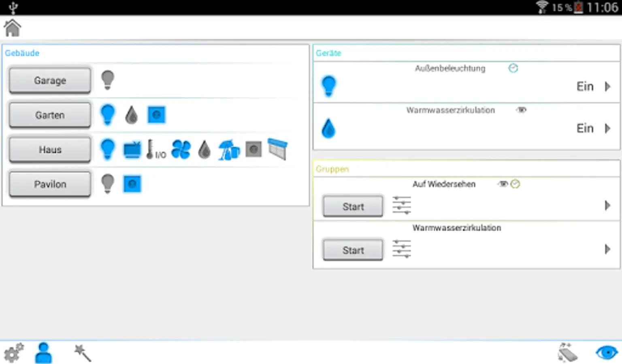Open the user profile icon
Image resolution: width=622 pixels, height=364 pixels.
tap(43, 353)
